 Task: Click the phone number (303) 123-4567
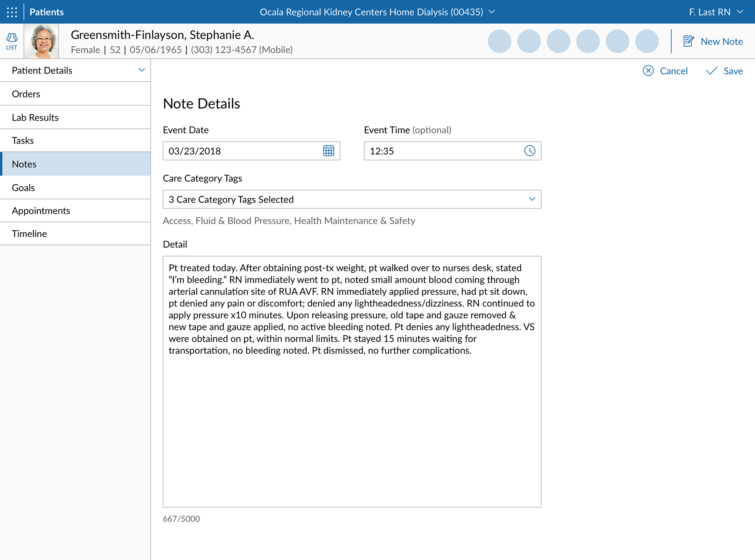[x=223, y=50]
